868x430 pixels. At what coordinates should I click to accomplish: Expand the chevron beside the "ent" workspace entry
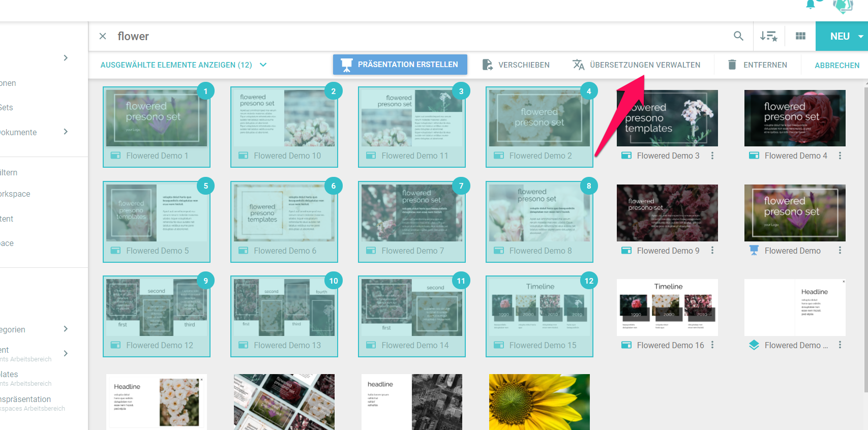(x=66, y=353)
